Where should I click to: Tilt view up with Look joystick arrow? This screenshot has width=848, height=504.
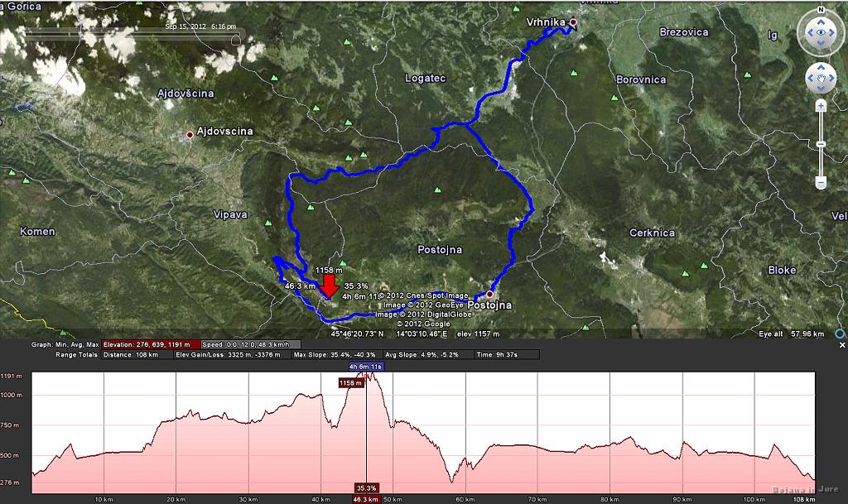click(821, 22)
